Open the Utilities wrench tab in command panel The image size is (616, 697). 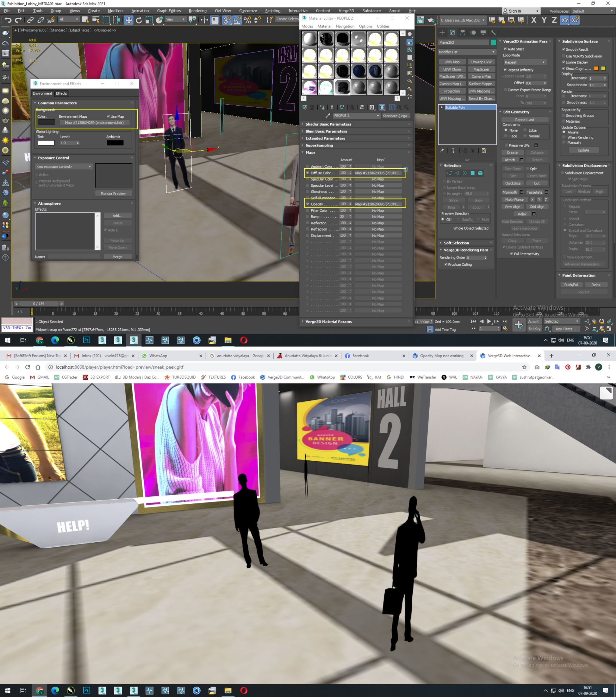pyautogui.click(x=493, y=32)
